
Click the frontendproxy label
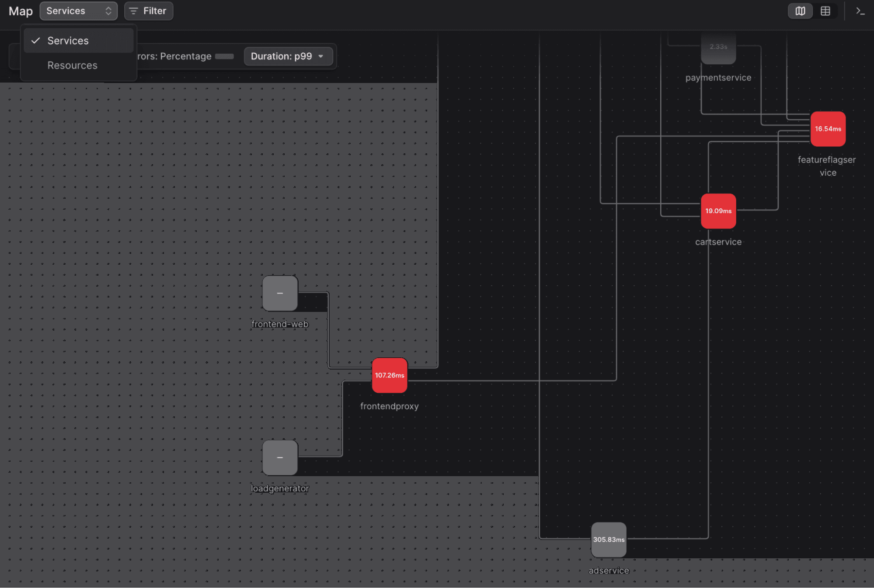390,406
